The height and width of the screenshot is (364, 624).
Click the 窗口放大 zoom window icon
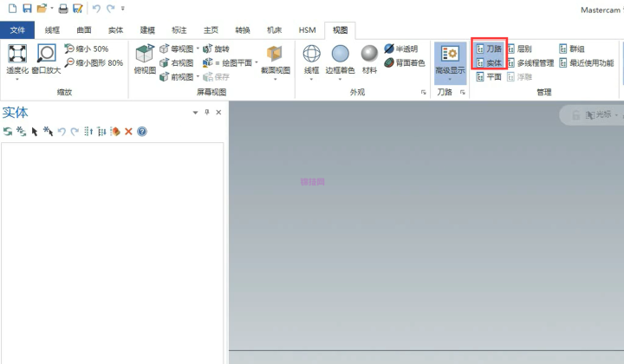(46, 54)
